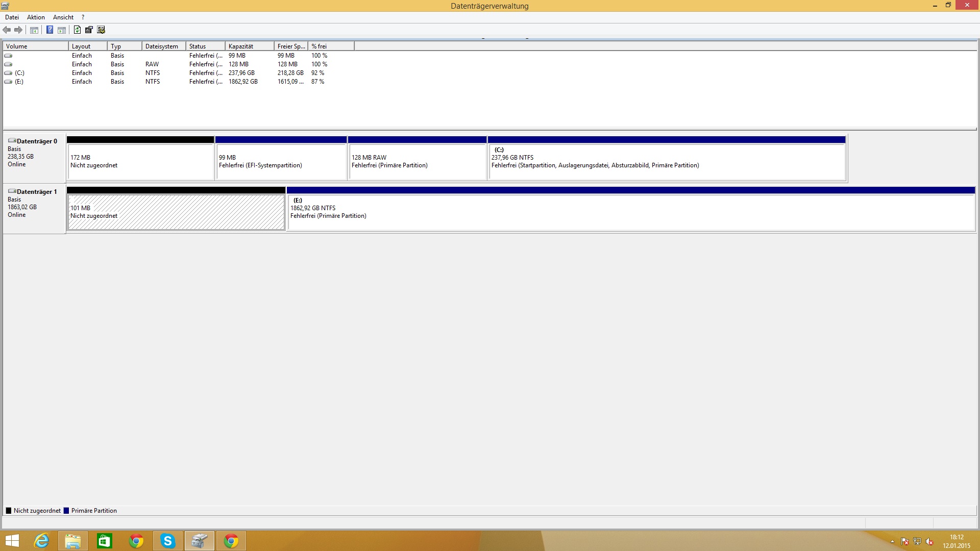Select the (C:) volume row in list
This screenshot has width=980, height=551.
click(x=19, y=73)
